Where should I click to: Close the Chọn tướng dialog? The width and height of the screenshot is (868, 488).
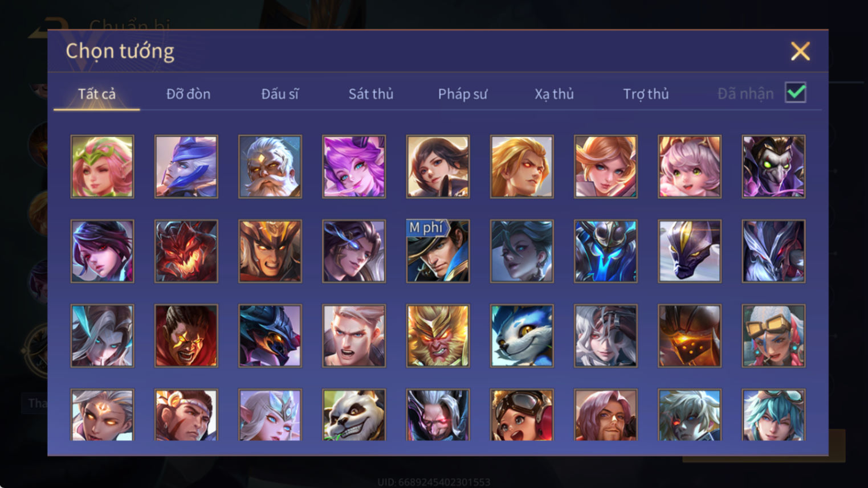coord(800,51)
